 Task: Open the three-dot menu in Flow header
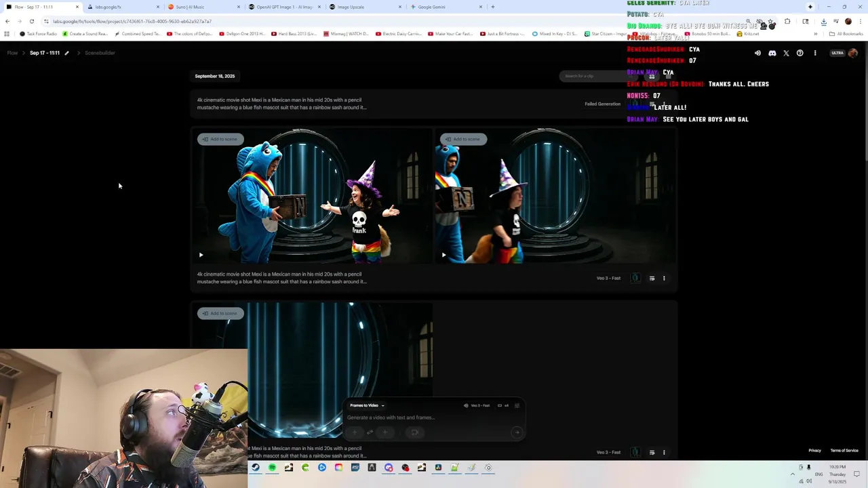pos(815,53)
